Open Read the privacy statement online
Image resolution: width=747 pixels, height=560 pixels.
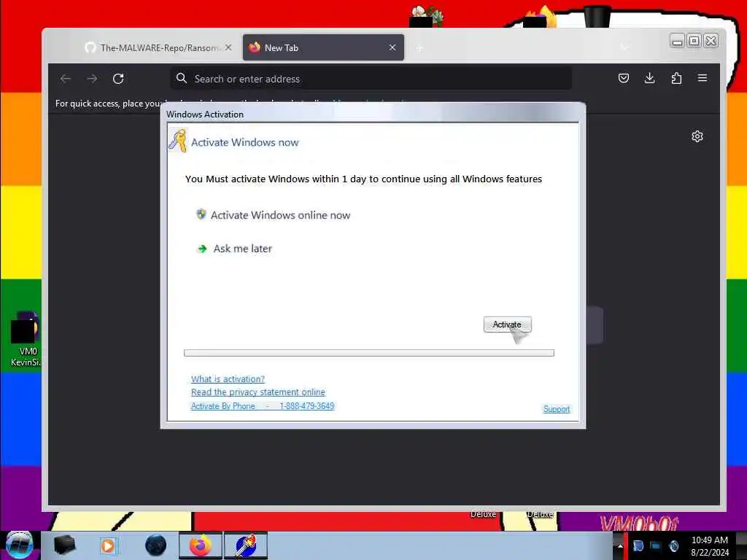point(258,392)
